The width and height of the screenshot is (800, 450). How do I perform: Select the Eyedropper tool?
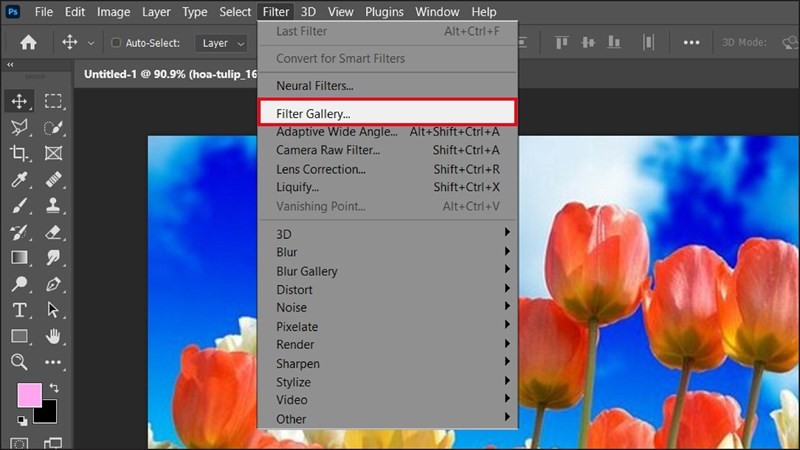[x=19, y=180]
